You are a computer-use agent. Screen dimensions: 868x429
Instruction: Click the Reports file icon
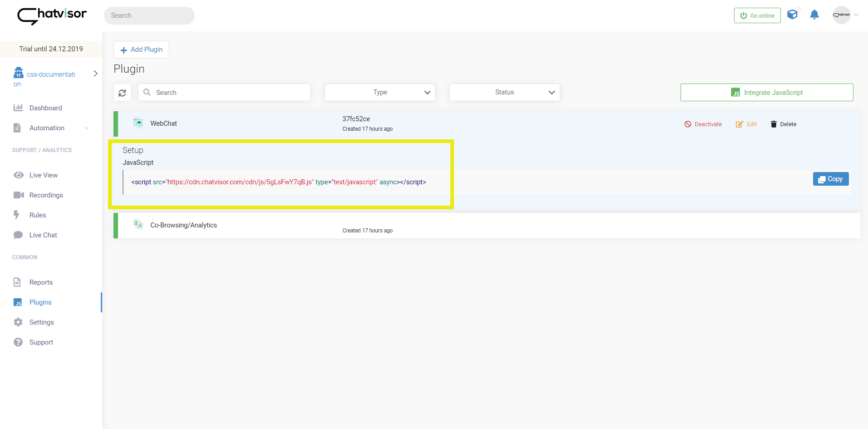(17, 282)
